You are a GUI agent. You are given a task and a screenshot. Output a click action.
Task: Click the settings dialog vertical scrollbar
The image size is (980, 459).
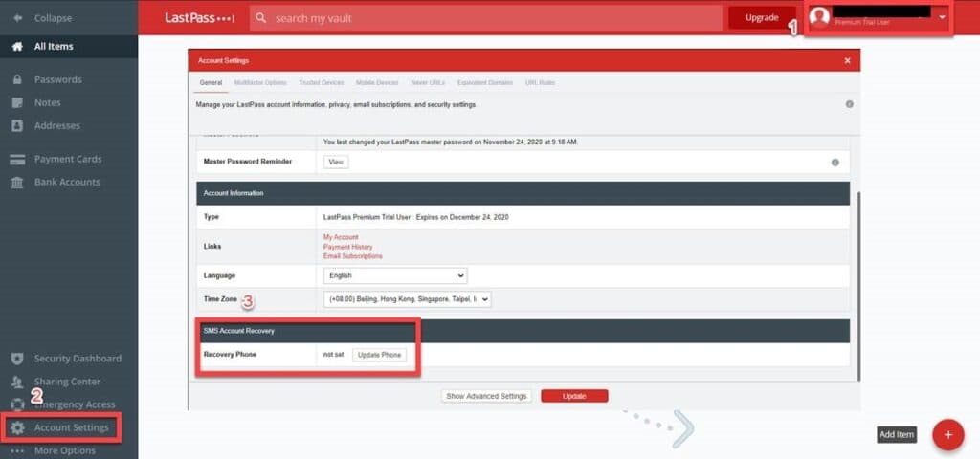[858, 285]
